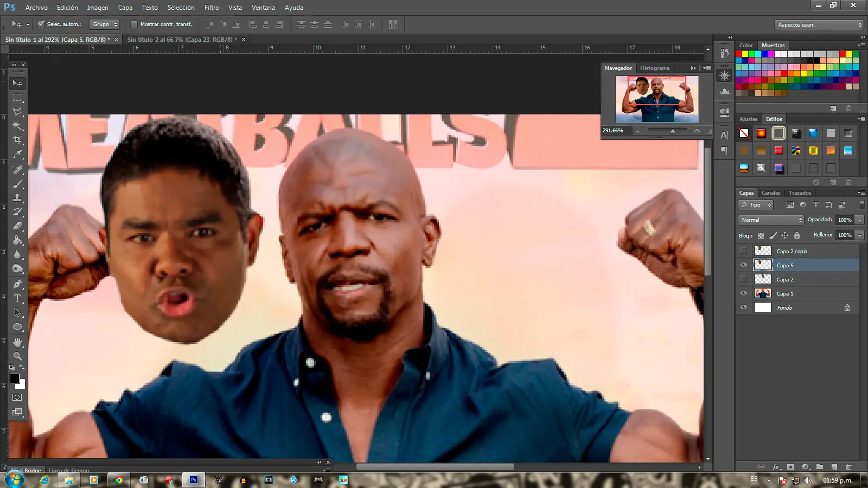Image resolution: width=868 pixels, height=488 pixels.
Task: Select the Pen tool
Action: [x=17, y=284]
